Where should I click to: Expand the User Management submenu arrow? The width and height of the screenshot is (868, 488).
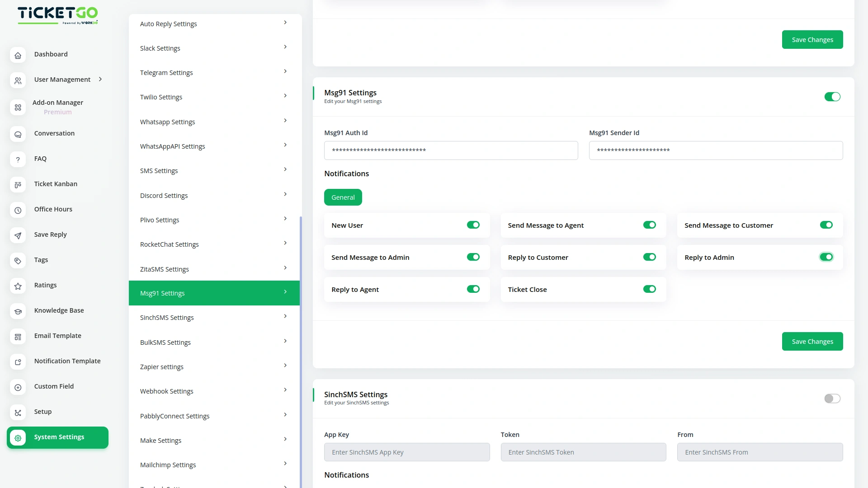point(100,79)
